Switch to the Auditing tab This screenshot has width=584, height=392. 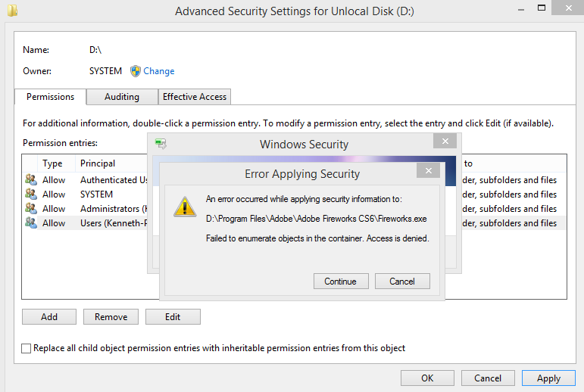pyautogui.click(x=122, y=97)
